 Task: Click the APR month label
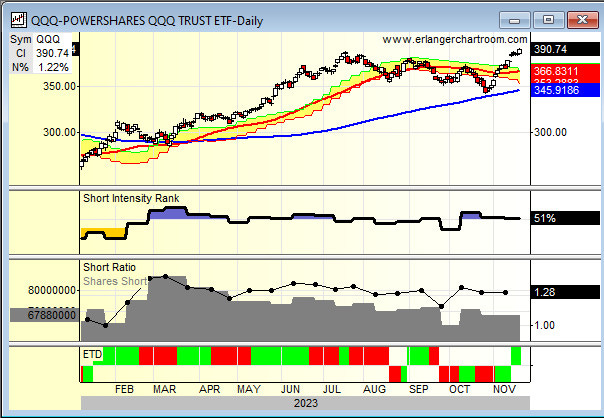(209, 389)
